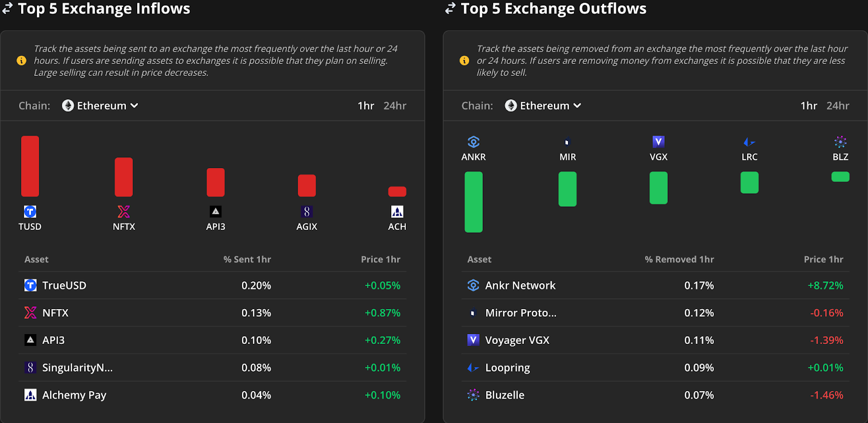The width and height of the screenshot is (868, 423).
Task: Select 1hr timeframe in Exchange Inflows
Action: 366,106
